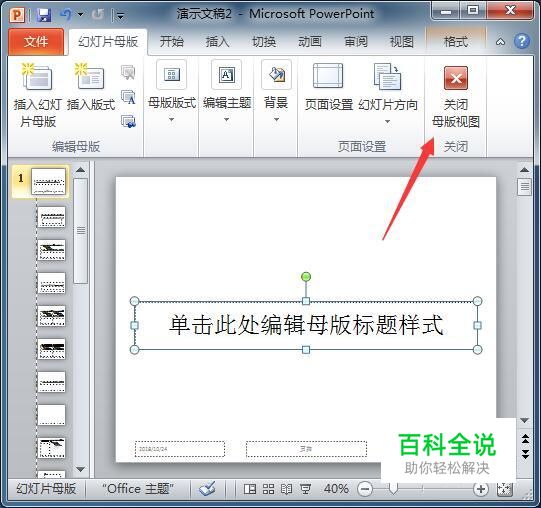Switch to Normal view icon
541x508 pixels.
tap(250, 489)
